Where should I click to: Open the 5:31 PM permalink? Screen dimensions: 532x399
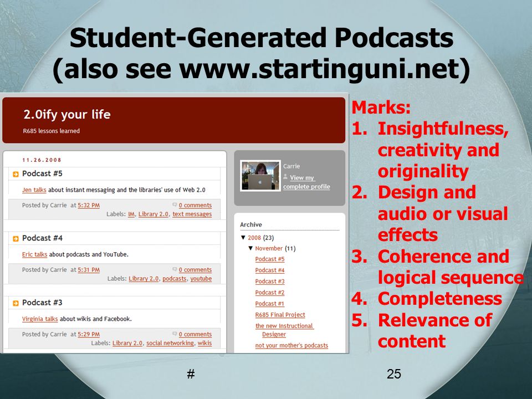click(x=89, y=270)
